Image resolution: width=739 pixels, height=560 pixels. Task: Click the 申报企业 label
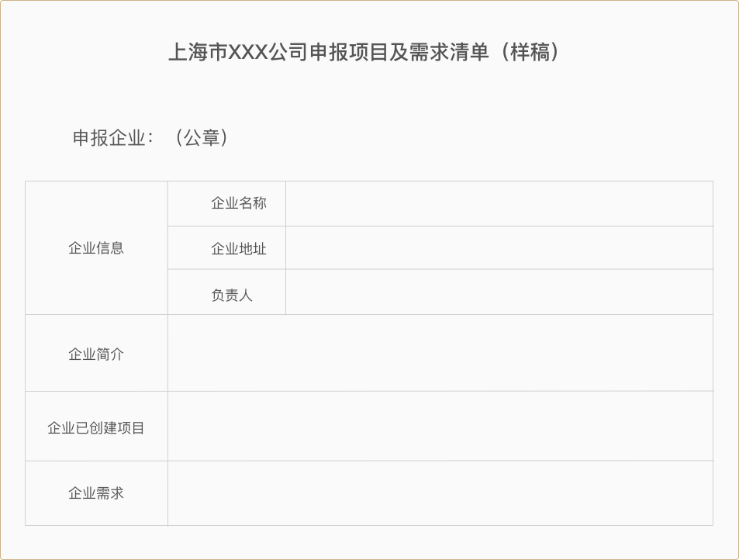109,138
